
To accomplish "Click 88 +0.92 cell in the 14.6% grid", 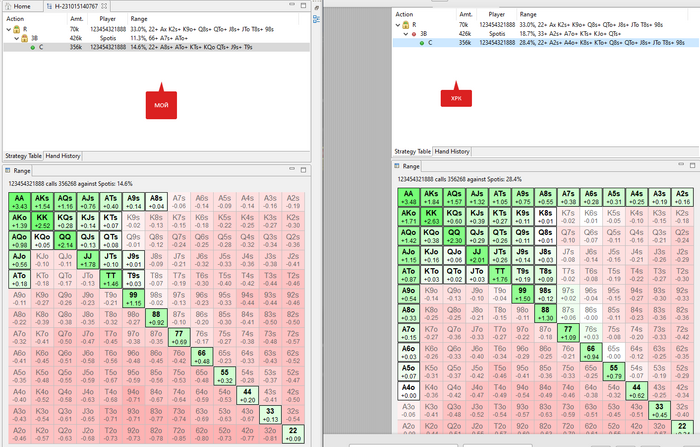I will pos(156,318).
